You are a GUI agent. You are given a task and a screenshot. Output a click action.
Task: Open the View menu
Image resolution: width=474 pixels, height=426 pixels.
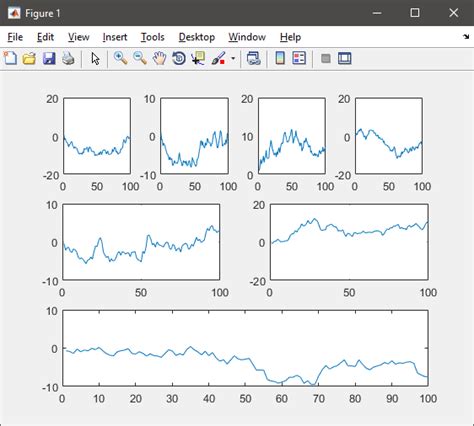click(x=79, y=37)
